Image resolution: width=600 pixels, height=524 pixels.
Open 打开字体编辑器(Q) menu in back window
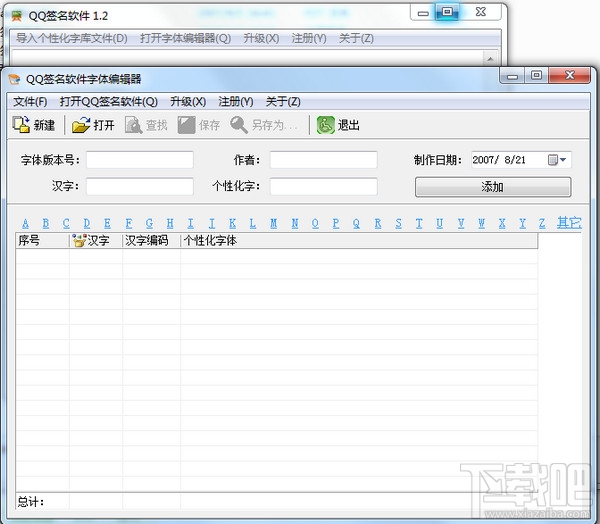(185, 38)
